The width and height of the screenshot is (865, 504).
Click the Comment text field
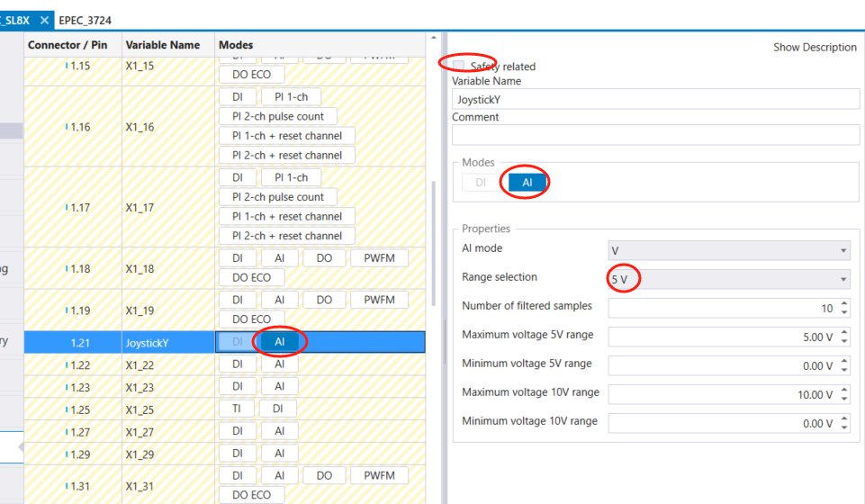click(x=655, y=135)
